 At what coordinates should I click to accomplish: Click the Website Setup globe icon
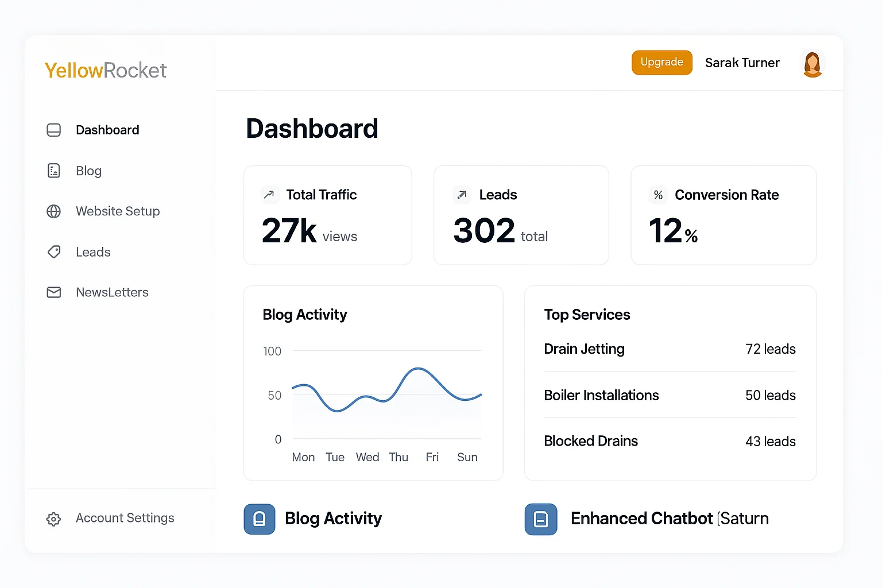[53, 211]
